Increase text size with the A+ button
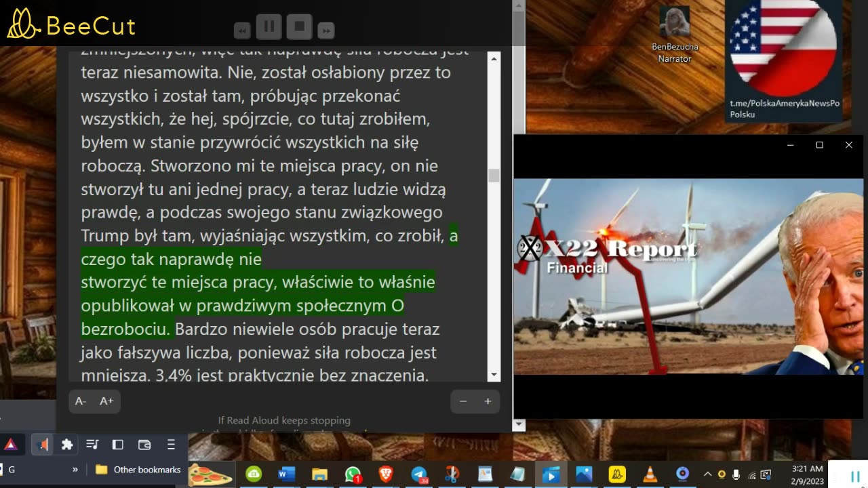This screenshot has width=868, height=488. 106,401
